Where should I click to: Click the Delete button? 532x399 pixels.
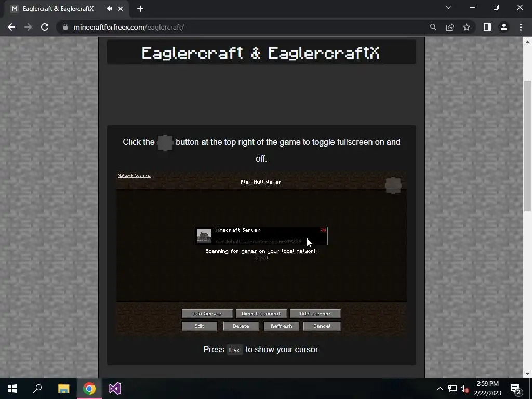click(x=241, y=326)
